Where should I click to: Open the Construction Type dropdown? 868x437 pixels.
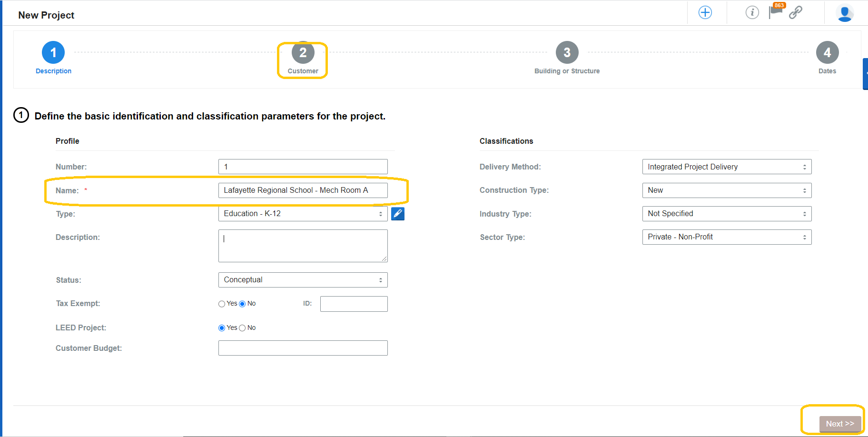pos(727,190)
